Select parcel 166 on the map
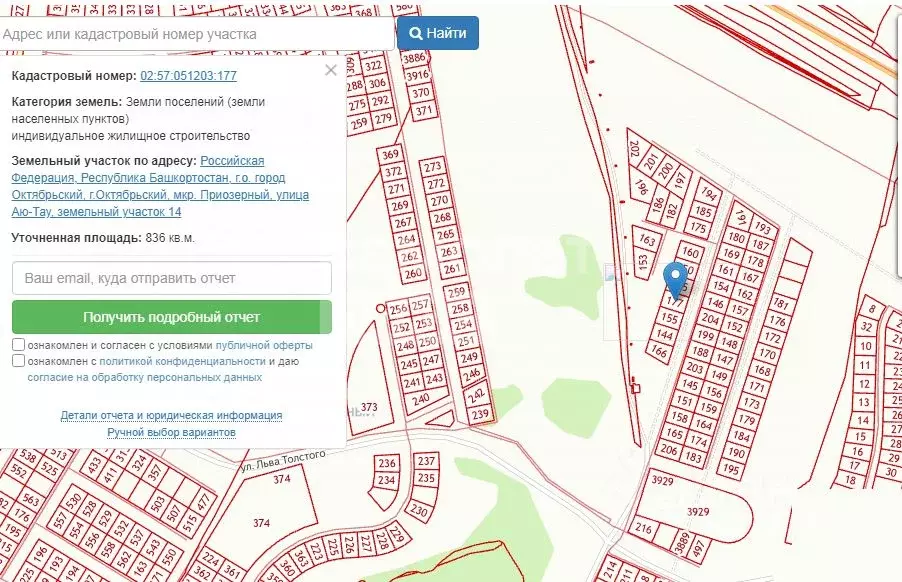 point(659,350)
